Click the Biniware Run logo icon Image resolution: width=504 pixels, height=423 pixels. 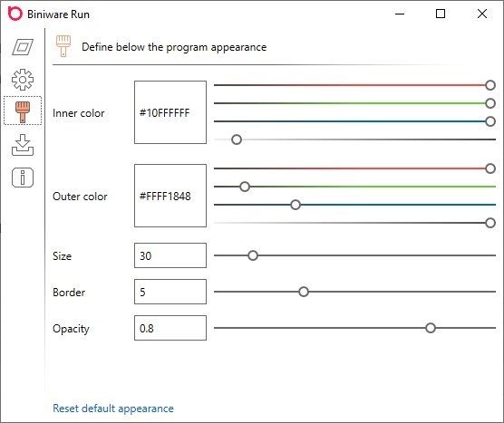[x=15, y=14]
